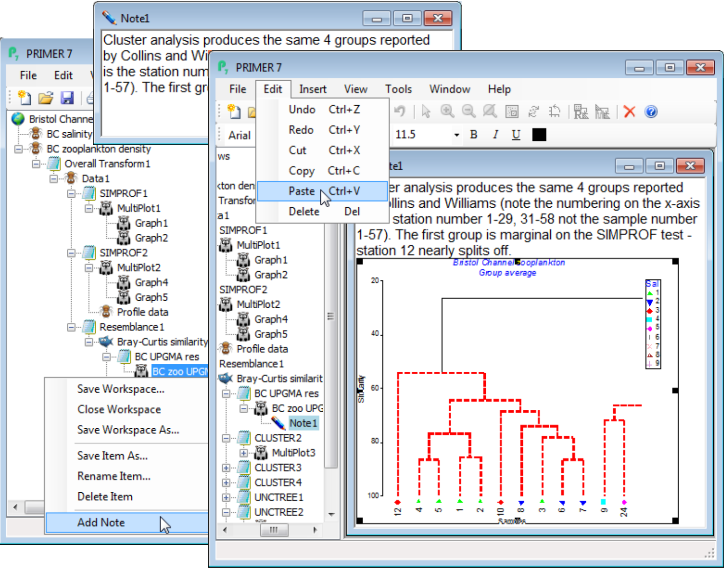Maximize the inner Note1 child window
Screen dimensions: 728x571
[659, 166]
